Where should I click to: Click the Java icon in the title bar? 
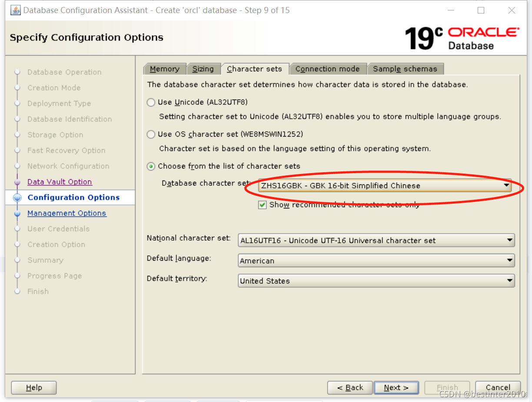click(15, 10)
